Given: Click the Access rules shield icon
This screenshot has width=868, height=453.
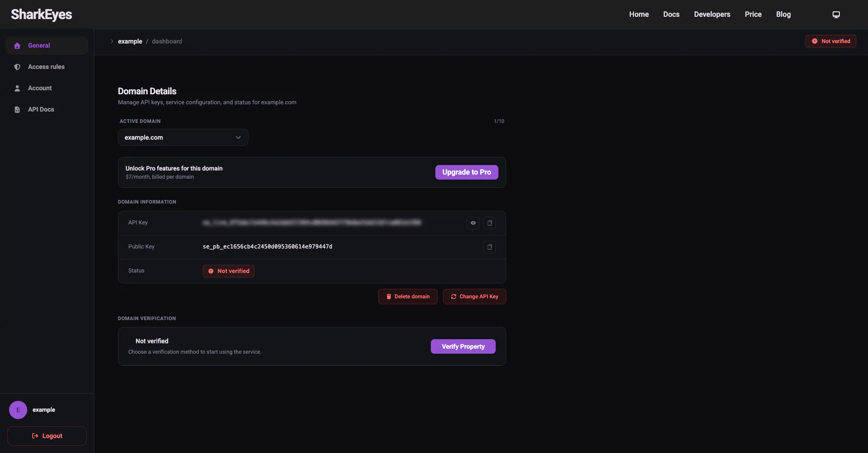Looking at the screenshot, I should (17, 67).
